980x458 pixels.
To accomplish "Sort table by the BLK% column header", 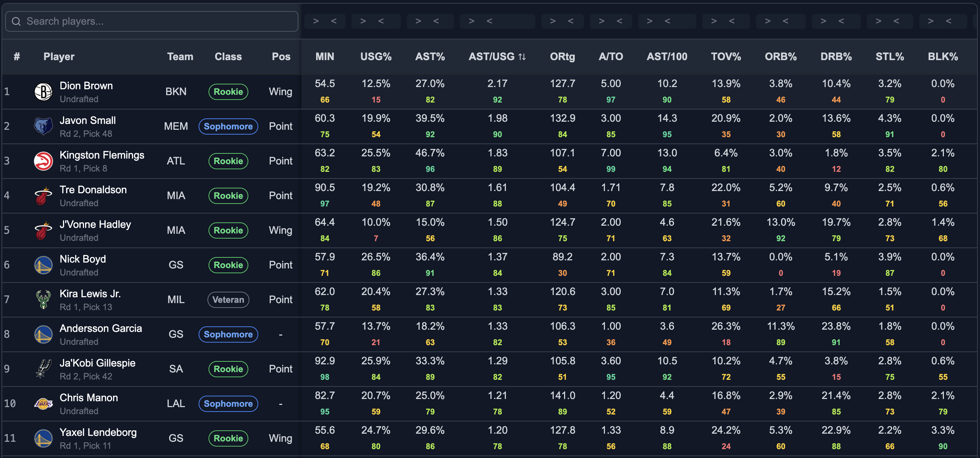I will 943,57.
